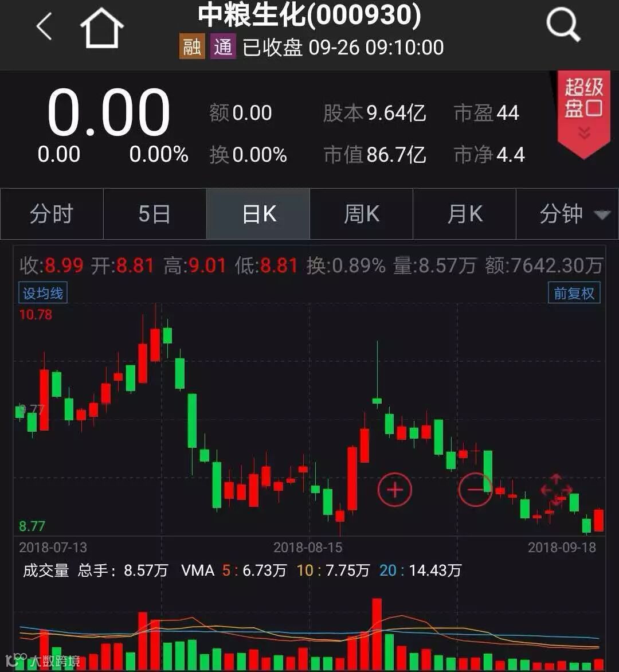Zoom in chart with plus circle
619x672 pixels.
(x=394, y=490)
